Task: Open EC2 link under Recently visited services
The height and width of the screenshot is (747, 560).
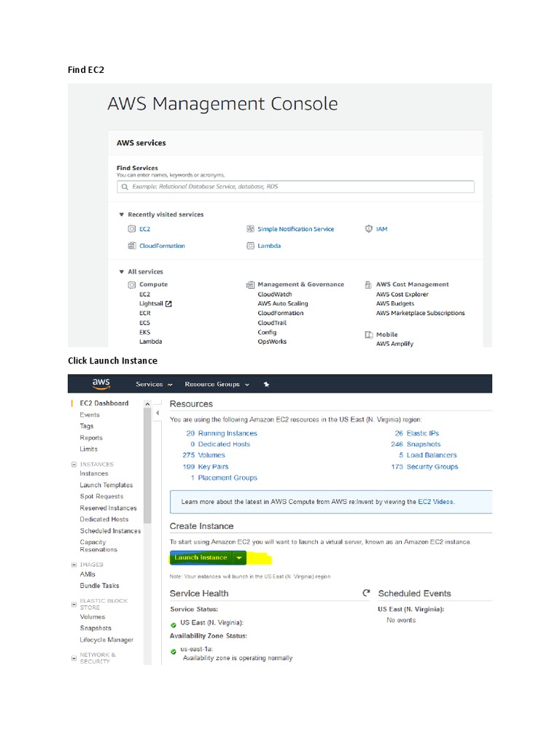Action: pyautogui.click(x=145, y=229)
